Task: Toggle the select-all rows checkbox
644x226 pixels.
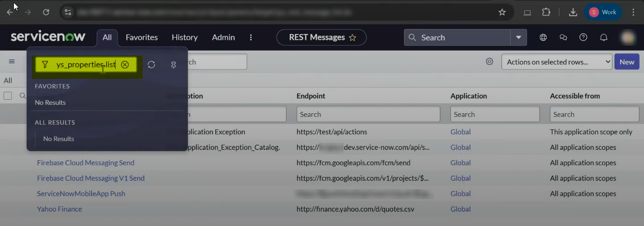Action: (8, 96)
